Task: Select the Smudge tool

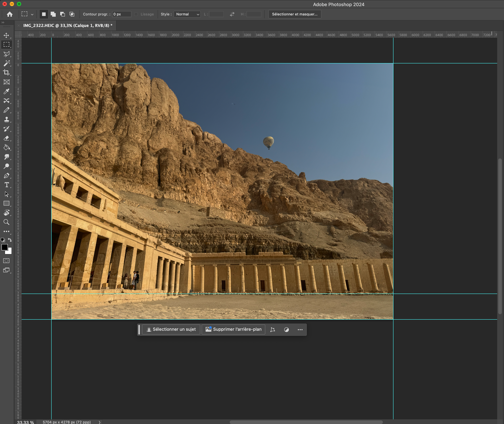Action: pyautogui.click(x=6, y=157)
